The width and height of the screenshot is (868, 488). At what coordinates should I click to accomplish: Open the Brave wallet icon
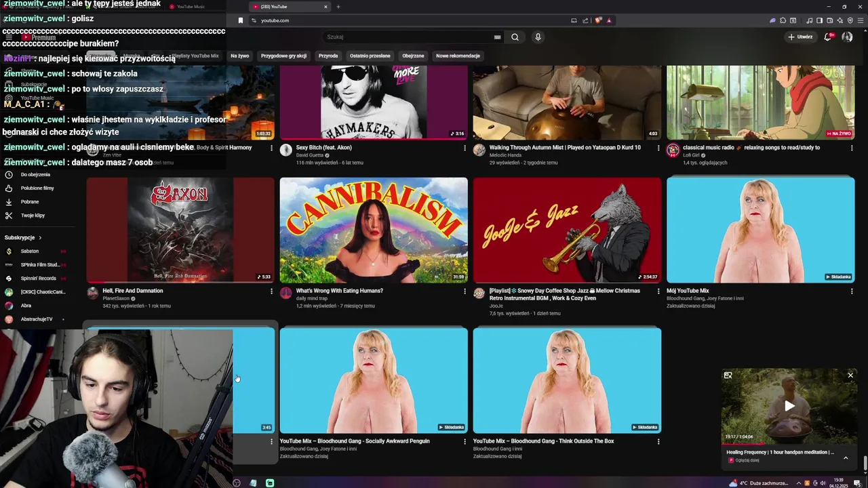pos(829,20)
